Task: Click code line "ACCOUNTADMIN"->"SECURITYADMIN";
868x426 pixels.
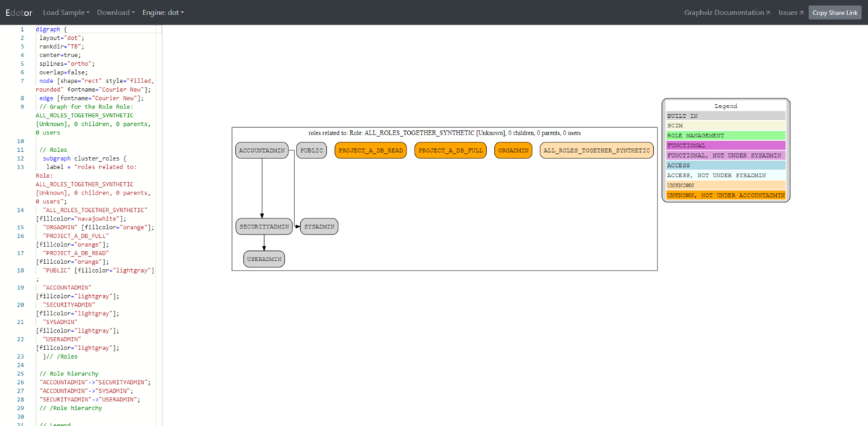Action: pyautogui.click(x=95, y=383)
